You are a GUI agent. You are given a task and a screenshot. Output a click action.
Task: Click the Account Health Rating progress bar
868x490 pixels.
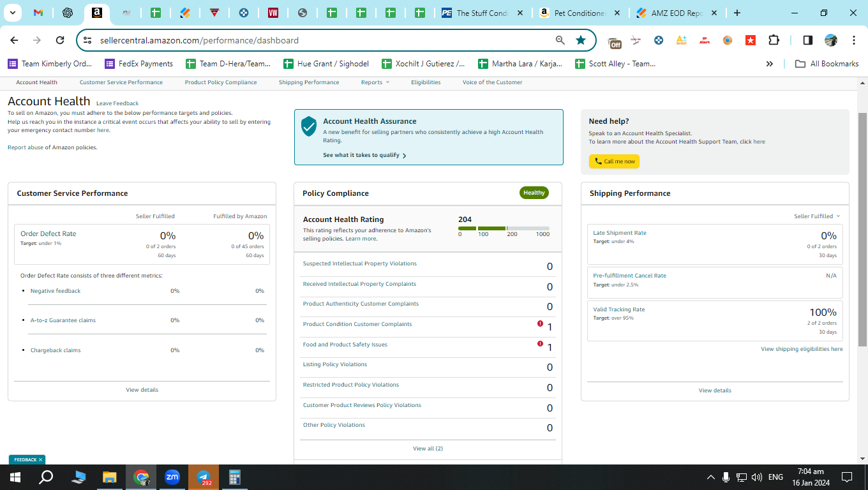tap(504, 228)
